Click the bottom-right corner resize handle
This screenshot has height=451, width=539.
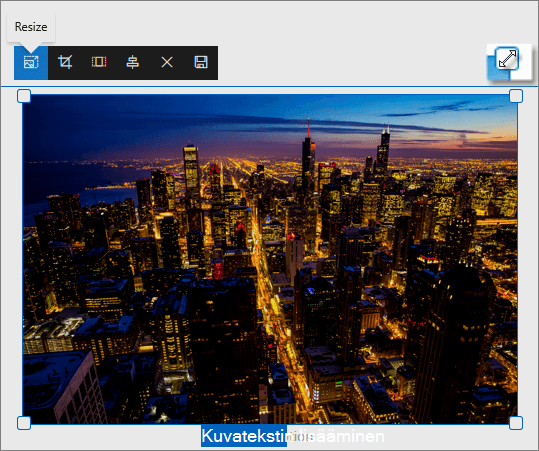pos(516,423)
